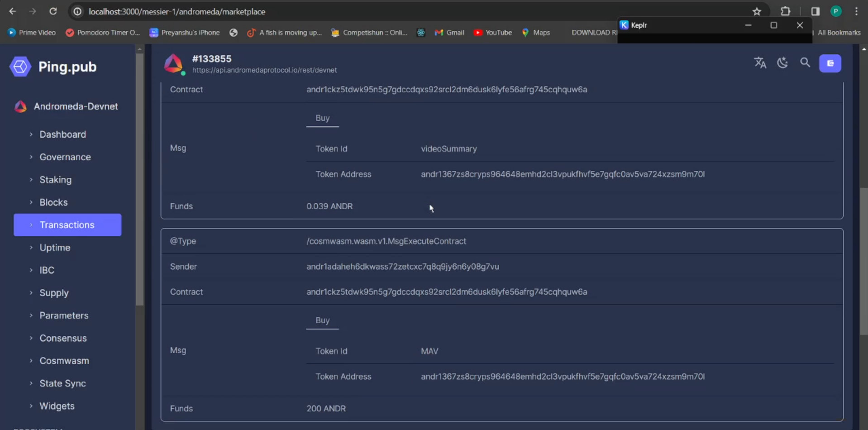Open browser extensions puzzle icon

786,11
